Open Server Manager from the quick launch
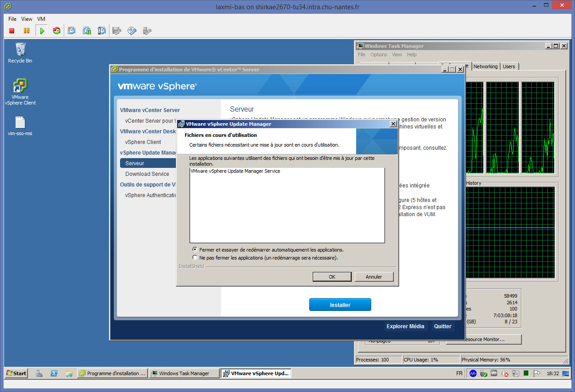The image size is (575, 392). [x=39, y=373]
